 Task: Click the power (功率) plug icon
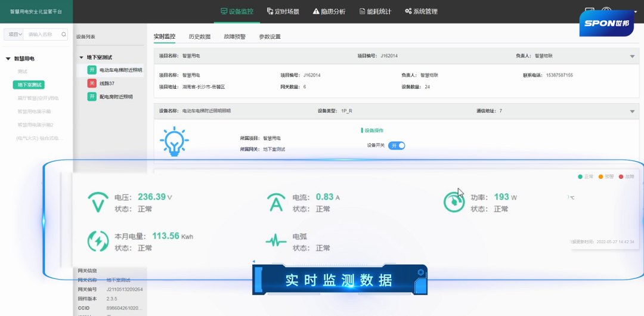pos(454,203)
